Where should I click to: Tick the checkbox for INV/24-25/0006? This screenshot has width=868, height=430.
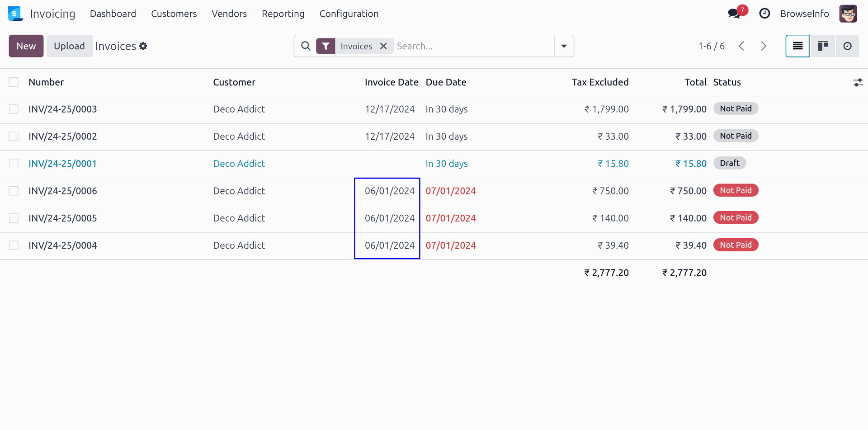pyautogui.click(x=14, y=191)
